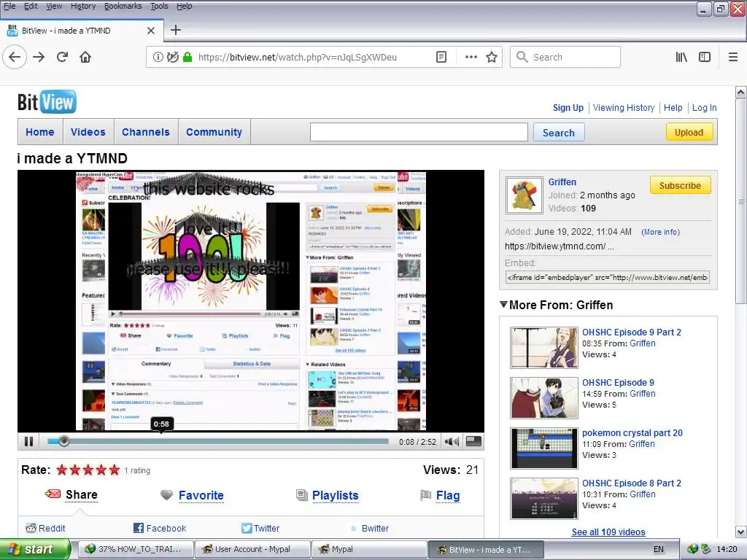Click the browser toolbar Search box
Image resolution: width=747 pixels, height=560 pixels.
[x=565, y=57]
